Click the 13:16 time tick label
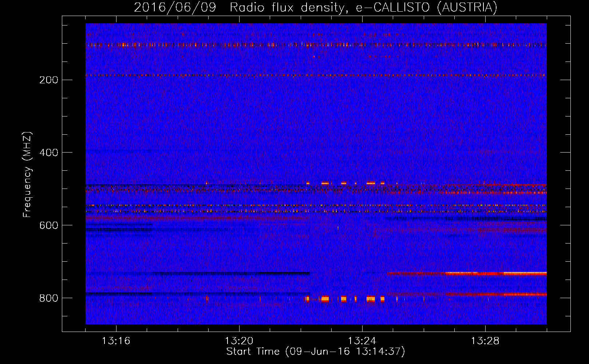This screenshot has height=364, width=589. pyautogui.click(x=116, y=341)
